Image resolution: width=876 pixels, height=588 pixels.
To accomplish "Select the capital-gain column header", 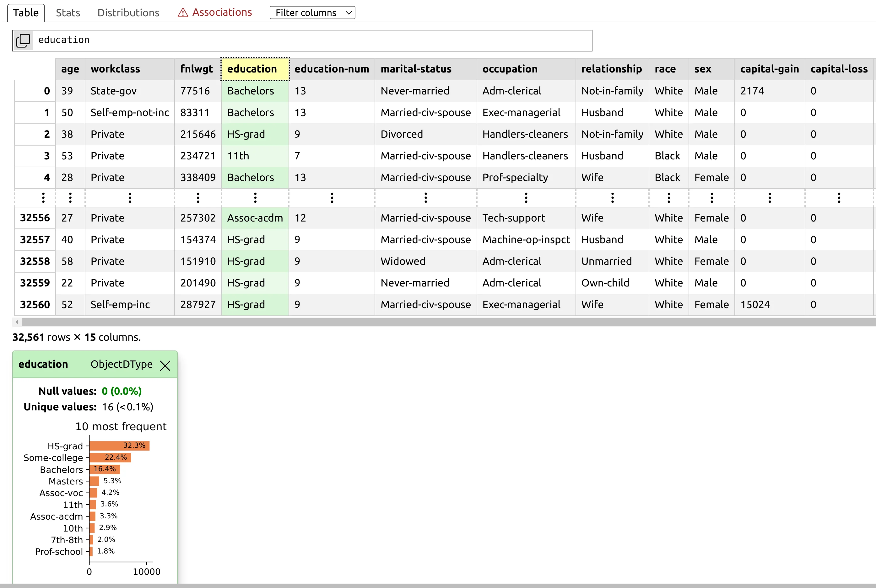I will (770, 69).
